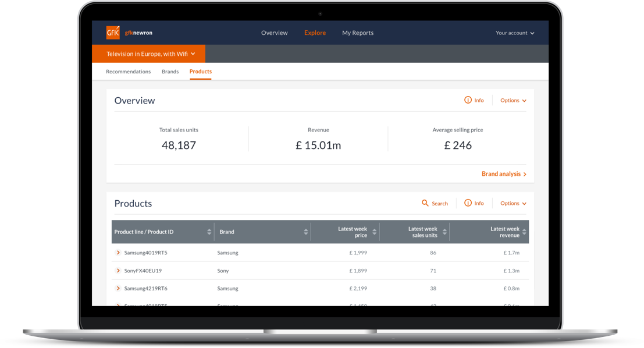Sort by Latest week price arrows
The image size is (644, 348).
click(374, 232)
